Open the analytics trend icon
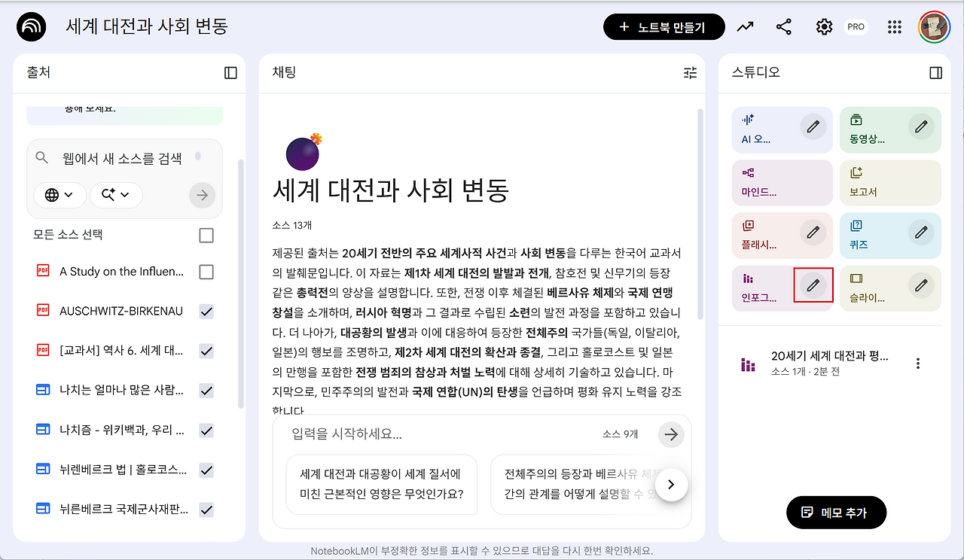This screenshot has height=560, width=964. click(745, 27)
